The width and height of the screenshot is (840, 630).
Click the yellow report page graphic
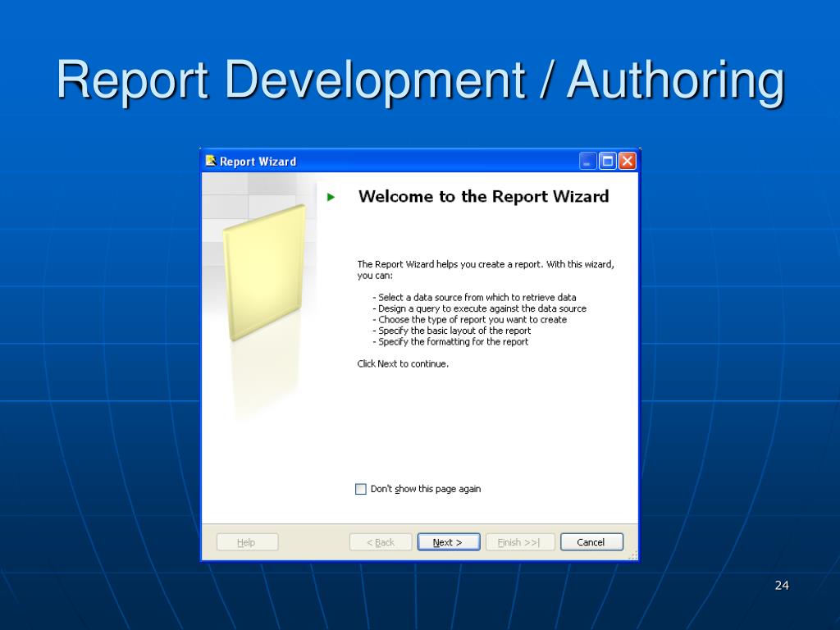click(264, 272)
